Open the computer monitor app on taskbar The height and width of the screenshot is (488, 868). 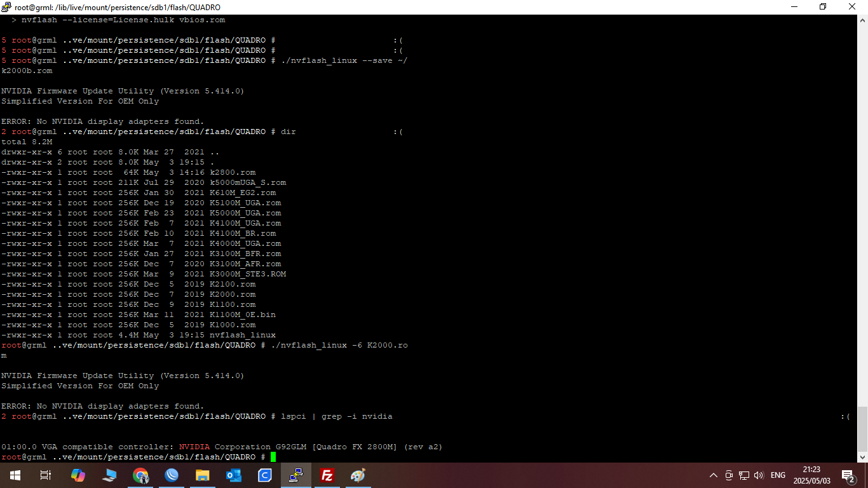pyautogui.click(x=109, y=475)
